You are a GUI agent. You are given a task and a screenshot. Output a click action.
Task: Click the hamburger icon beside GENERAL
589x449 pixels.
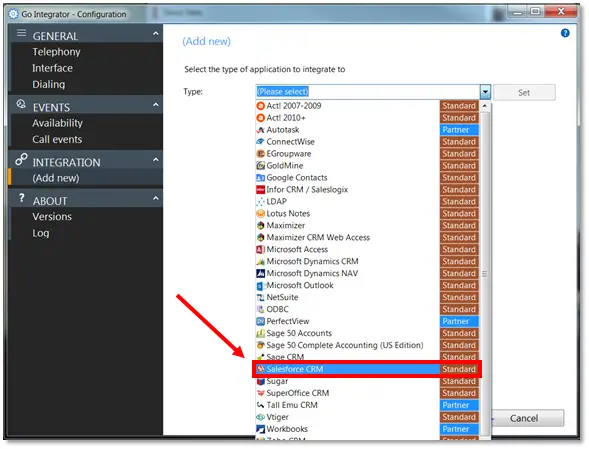(21, 33)
